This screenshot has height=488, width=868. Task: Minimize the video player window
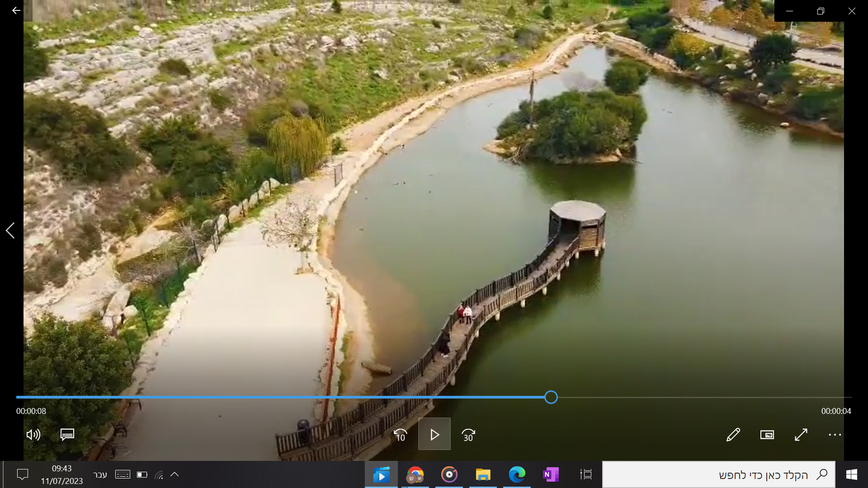[x=790, y=11]
